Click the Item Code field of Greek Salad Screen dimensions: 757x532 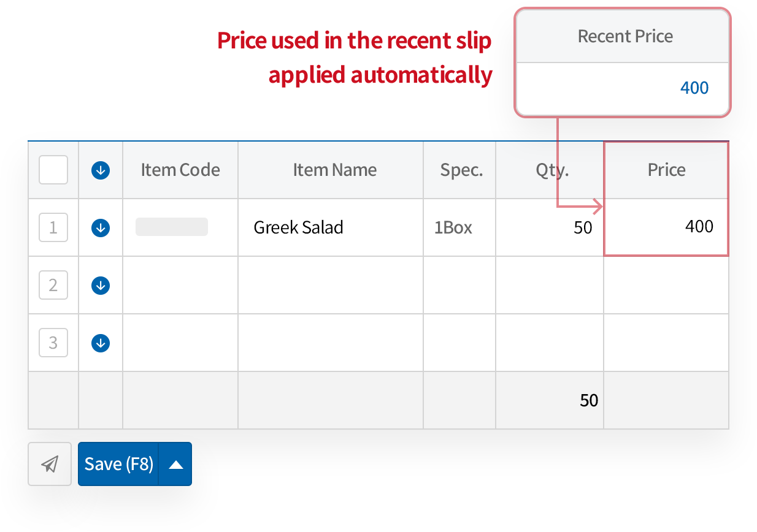[172, 227]
